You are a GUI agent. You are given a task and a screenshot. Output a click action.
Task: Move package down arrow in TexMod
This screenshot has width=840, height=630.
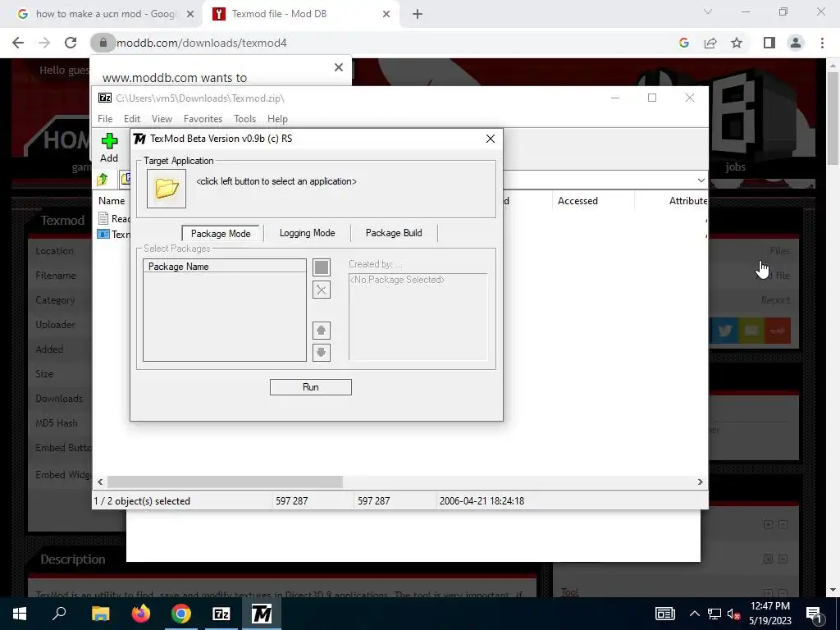(x=322, y=353)
